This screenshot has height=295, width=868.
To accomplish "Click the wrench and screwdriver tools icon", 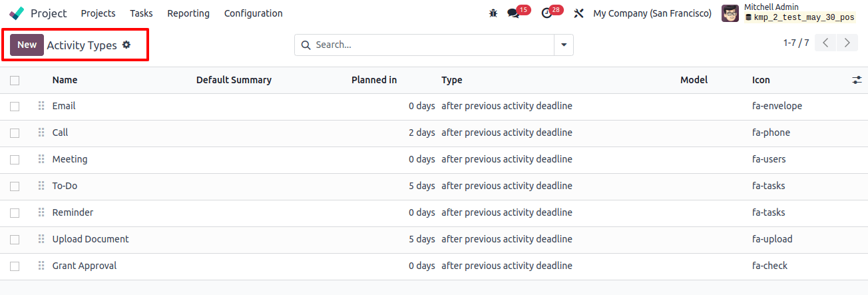I will 578,13.
